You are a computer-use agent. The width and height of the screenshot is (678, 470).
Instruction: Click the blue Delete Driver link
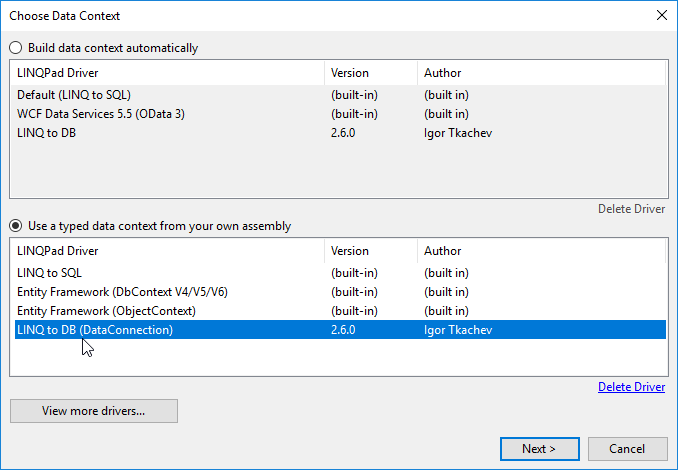(x=631, y=387)
